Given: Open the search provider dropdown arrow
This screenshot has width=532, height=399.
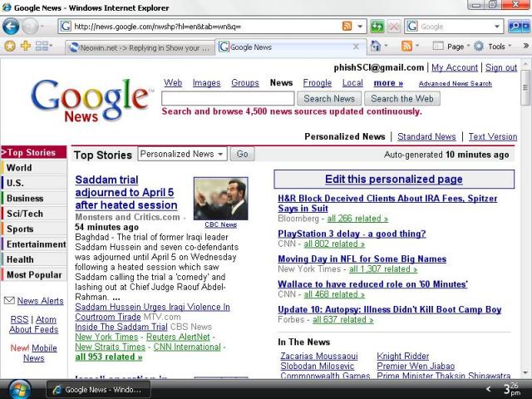Looking at the screenshot, I should coord(497,27).
